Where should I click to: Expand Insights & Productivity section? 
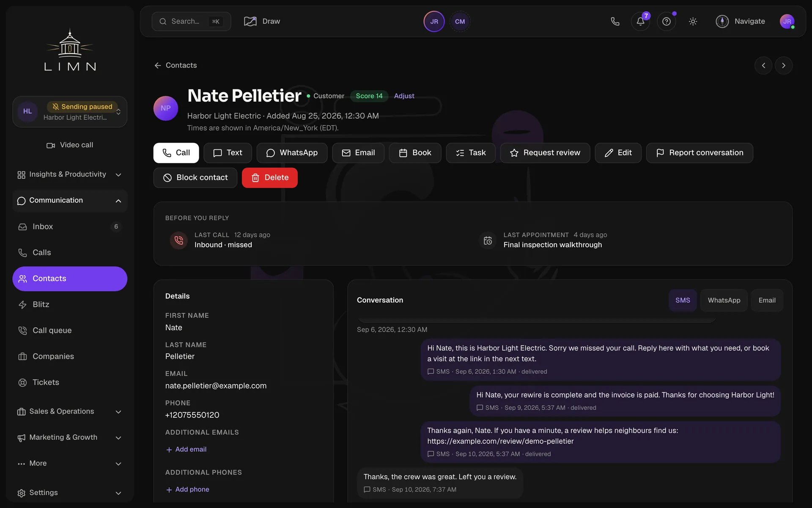[x=70, y=174]
